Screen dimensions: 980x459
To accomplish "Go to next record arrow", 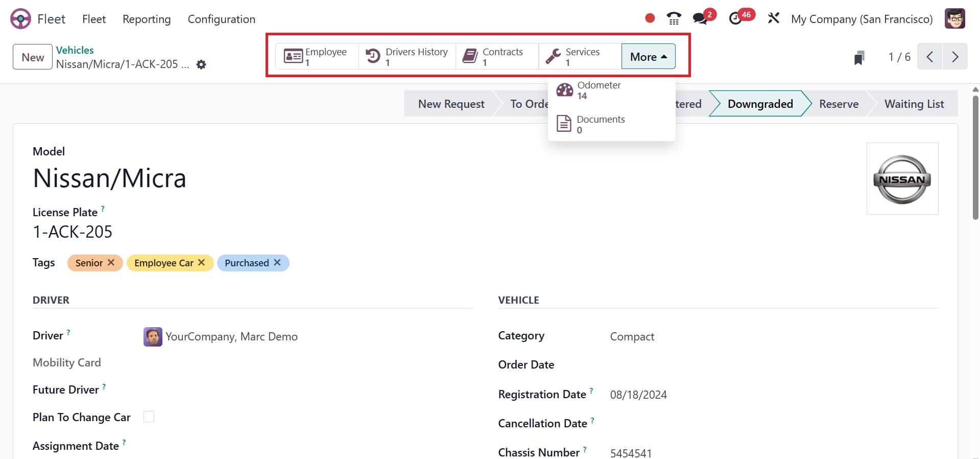I will 955,57.
